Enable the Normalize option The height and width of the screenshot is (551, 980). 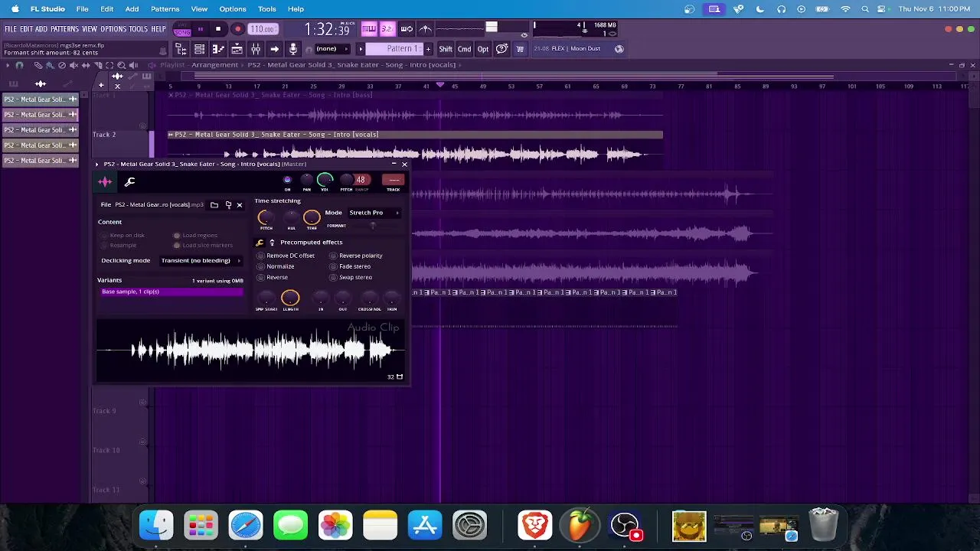coord(276,266)
